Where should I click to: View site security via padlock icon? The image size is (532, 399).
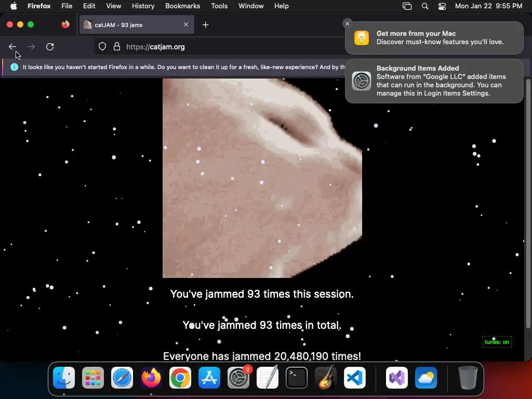coord(117,46)
